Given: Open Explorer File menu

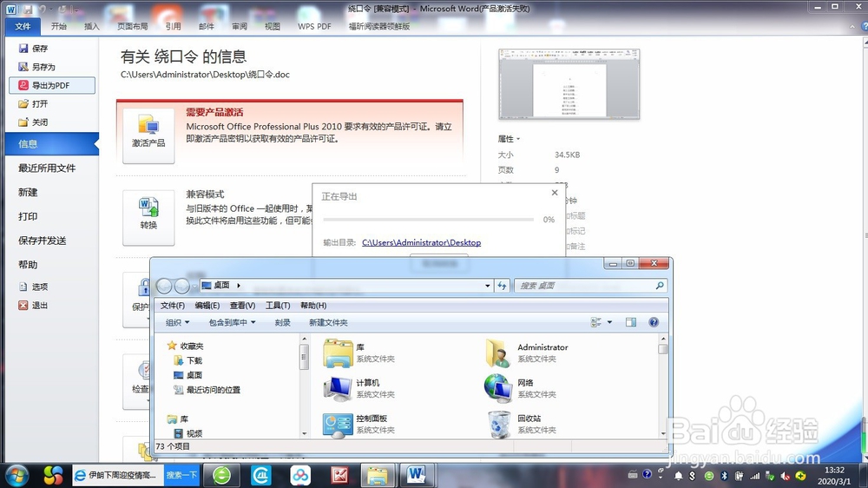Looking at the screenshot, I should (x=173, y=306).
